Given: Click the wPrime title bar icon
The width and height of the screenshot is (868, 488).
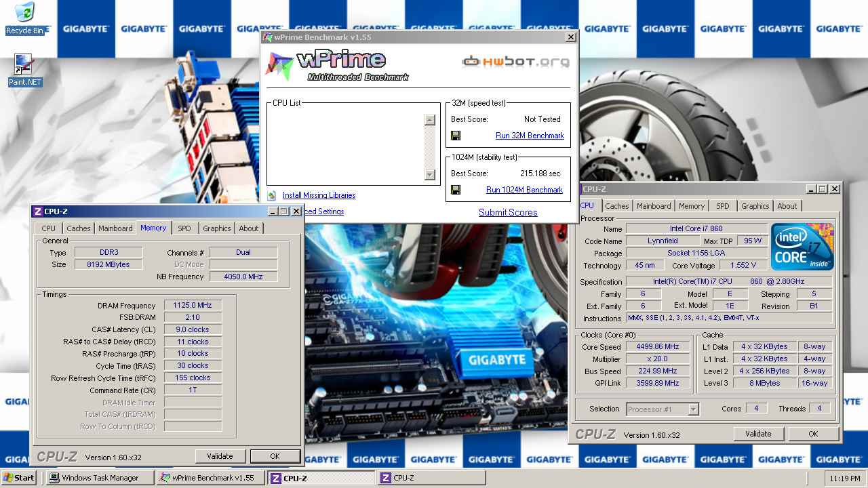Looking at the screenshot, I should click(268, 37).
